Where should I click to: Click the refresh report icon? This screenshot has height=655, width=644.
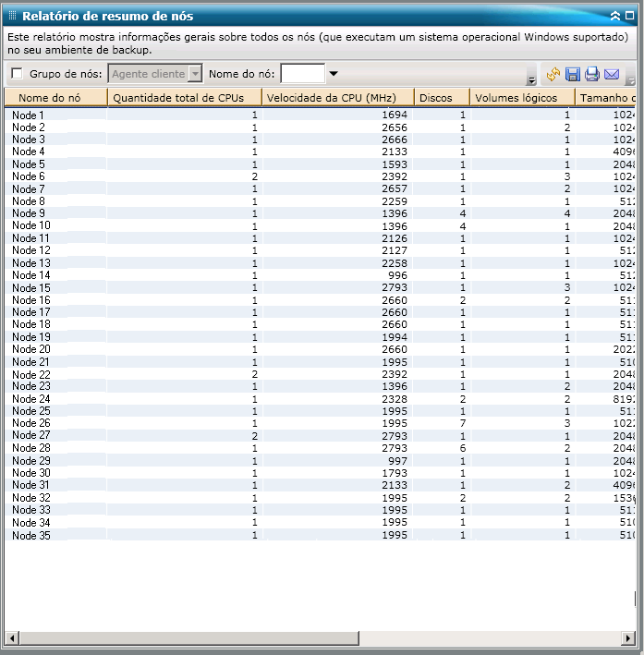tap(553, 74)
